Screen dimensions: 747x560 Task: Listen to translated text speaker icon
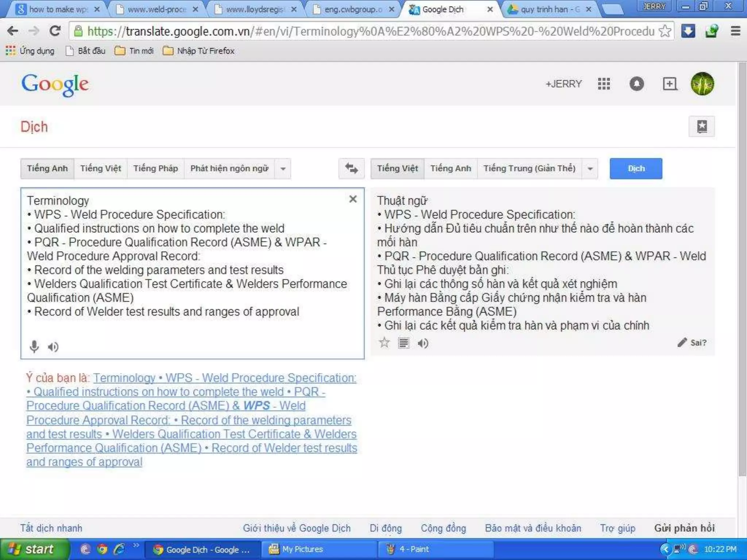tap(423, 343)
